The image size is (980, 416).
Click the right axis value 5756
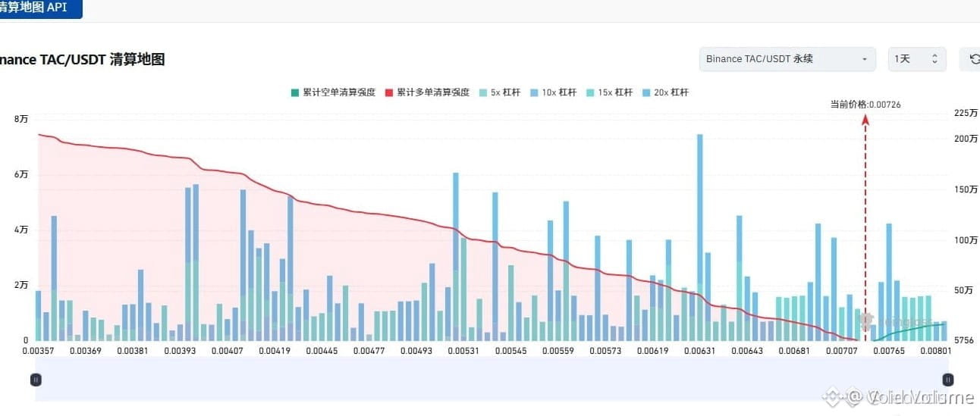(x=964, y=340)
